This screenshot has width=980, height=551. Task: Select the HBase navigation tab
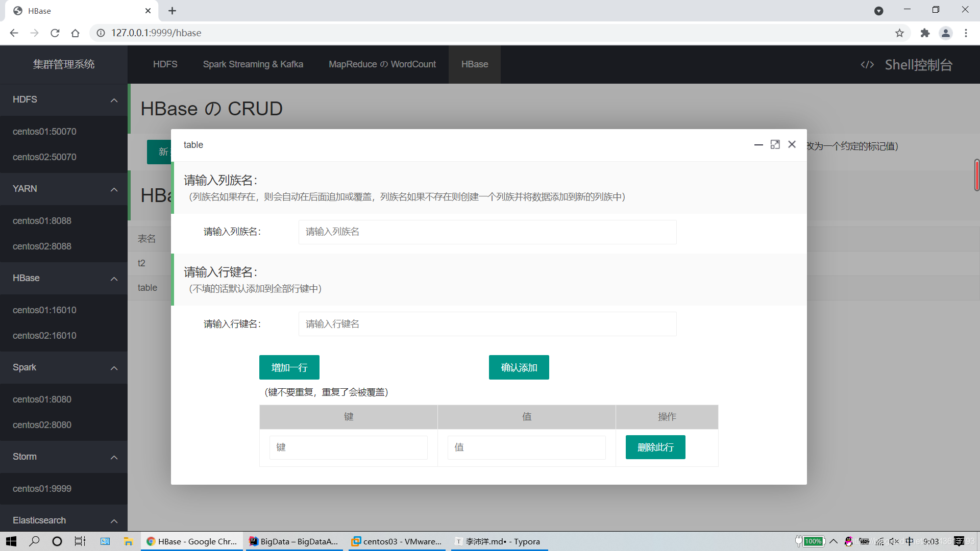point(475,64)
